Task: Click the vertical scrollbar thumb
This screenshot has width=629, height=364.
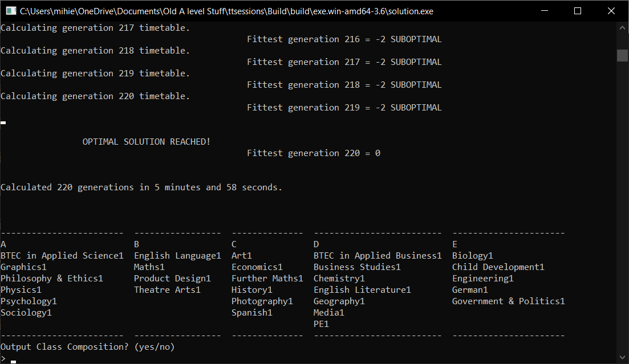Action: [x=623, y=55]
